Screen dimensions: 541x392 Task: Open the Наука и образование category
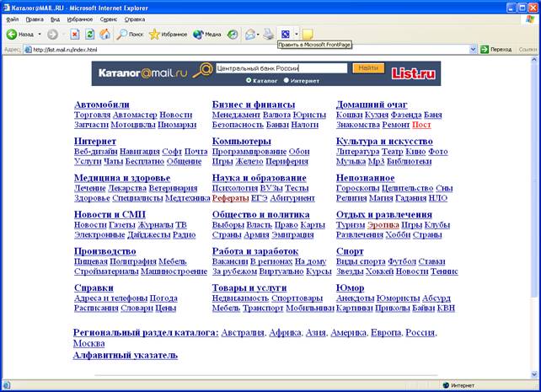click(259, 178)
